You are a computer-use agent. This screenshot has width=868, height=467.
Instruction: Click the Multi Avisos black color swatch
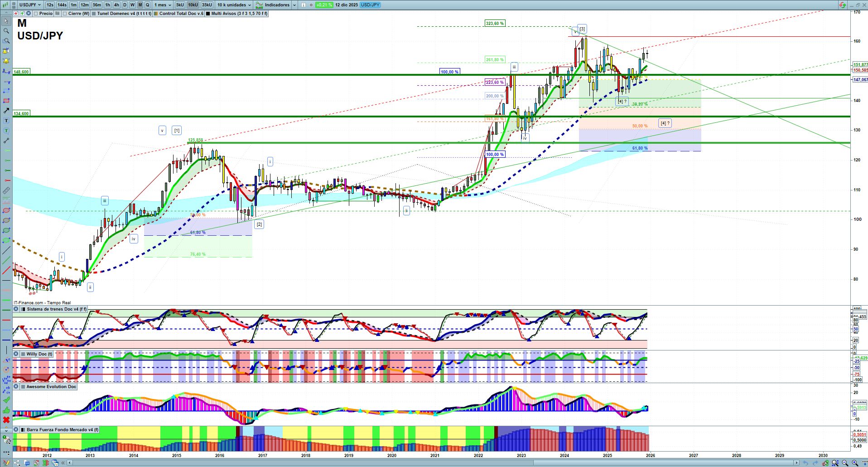click(x=208, y=14)
